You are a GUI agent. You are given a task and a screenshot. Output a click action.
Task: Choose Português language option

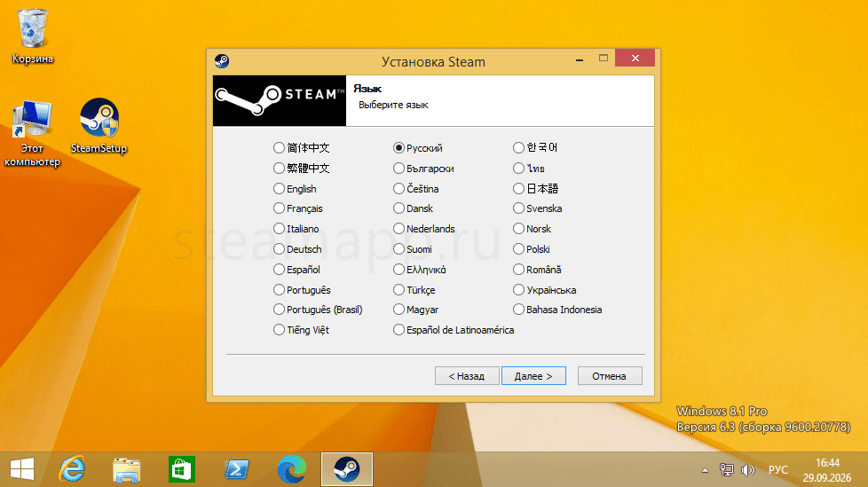click(303, 290)
